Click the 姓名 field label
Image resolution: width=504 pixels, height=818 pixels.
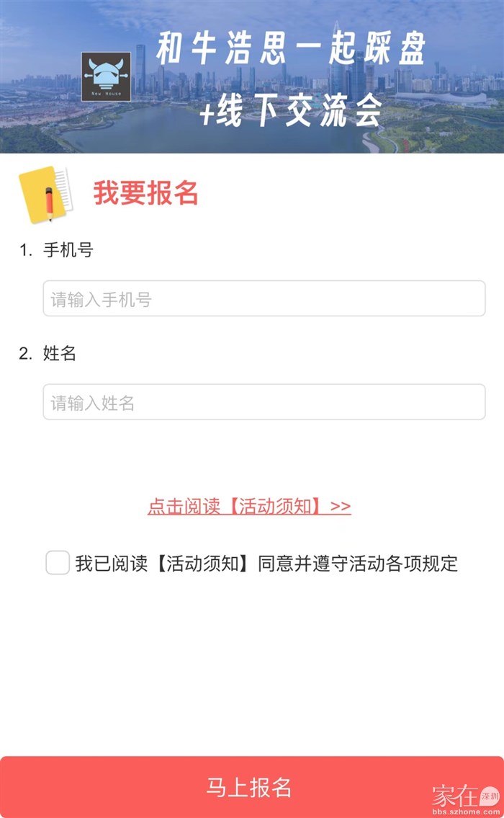pos(60,354)
